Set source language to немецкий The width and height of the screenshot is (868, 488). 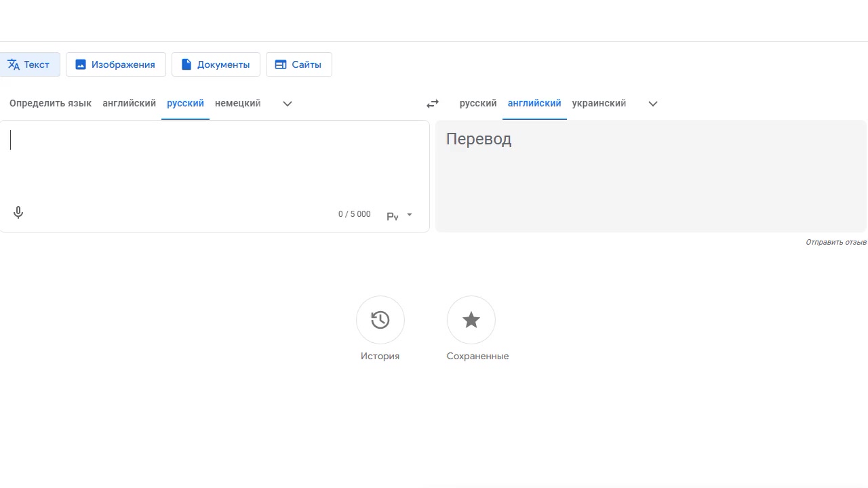(x=237, y=104)
